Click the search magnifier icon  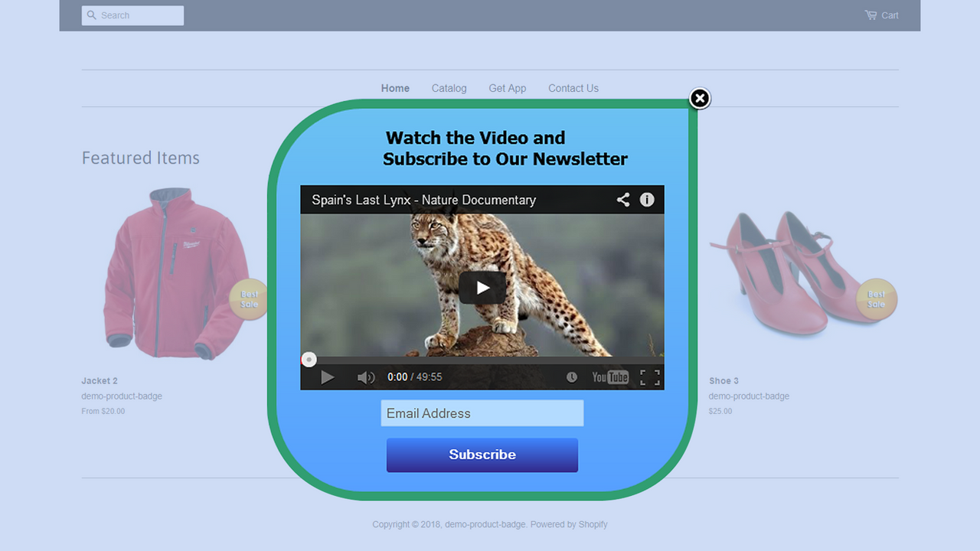coord(92,15)
